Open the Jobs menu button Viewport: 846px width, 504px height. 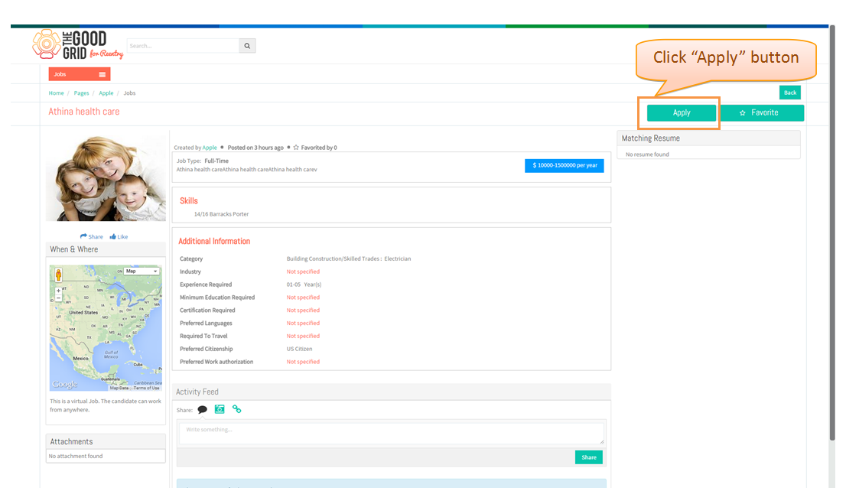80,74
